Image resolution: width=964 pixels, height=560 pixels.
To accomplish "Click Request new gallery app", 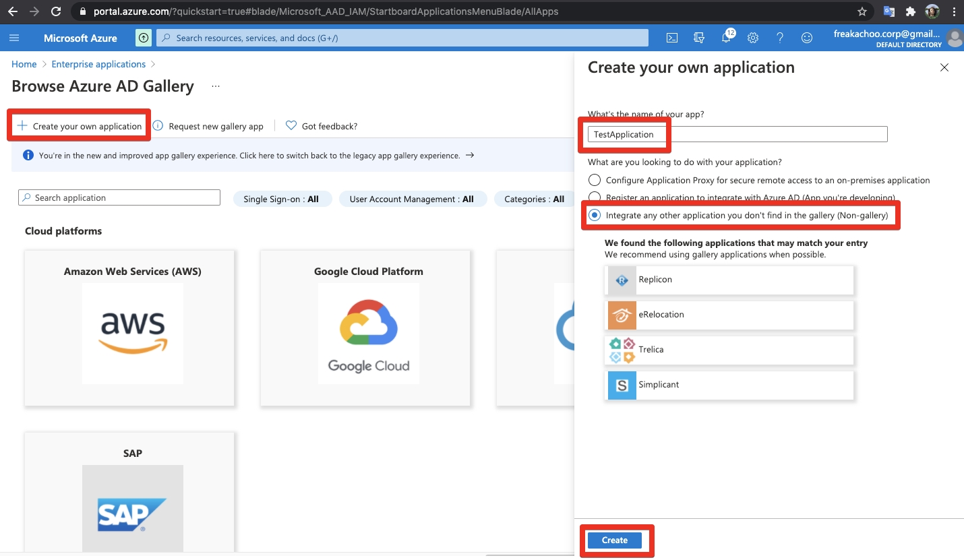I will point(208,126).
